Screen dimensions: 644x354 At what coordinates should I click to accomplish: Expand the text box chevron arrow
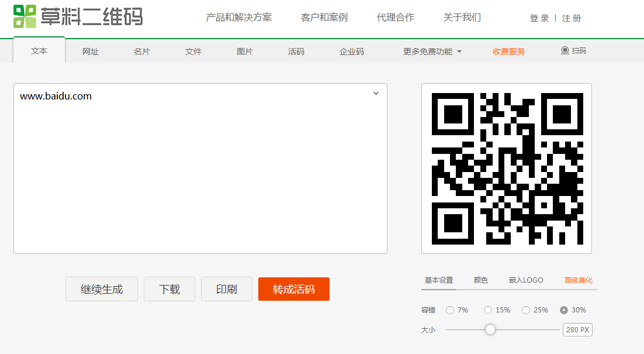[376, 94]
